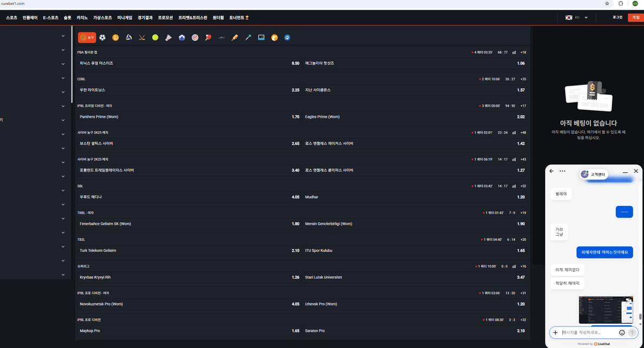Select the table tennis paddle icon
Screen dimensions: 644x348
point(208,38)
